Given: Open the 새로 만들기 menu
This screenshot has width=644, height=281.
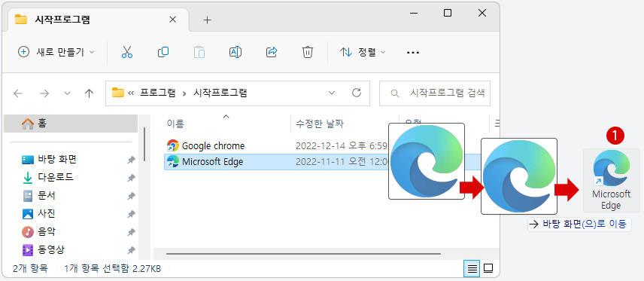Looking at the screenshot, I should point(56,52).
